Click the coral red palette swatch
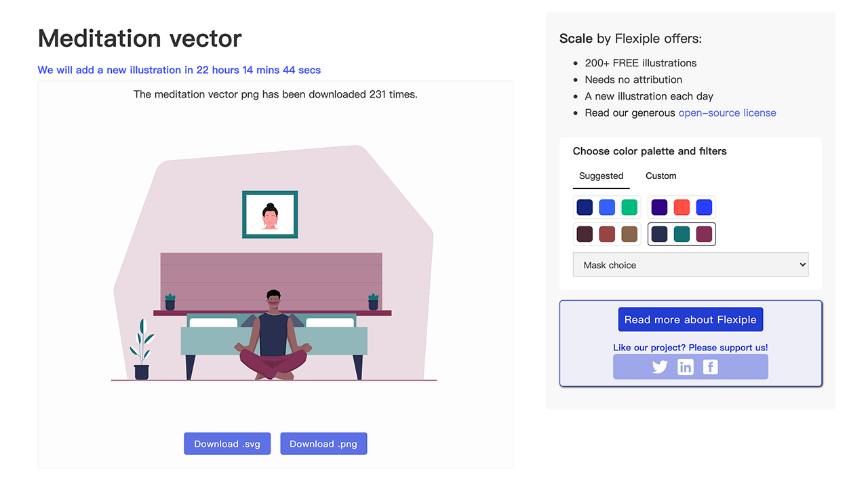This screenshot has height=488, width=868. (x=682, y=207)
